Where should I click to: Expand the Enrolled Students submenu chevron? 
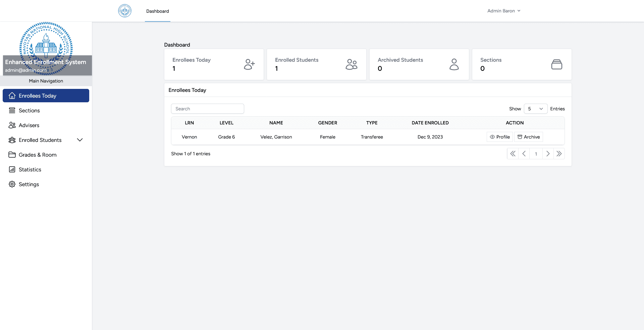point(80,140)
